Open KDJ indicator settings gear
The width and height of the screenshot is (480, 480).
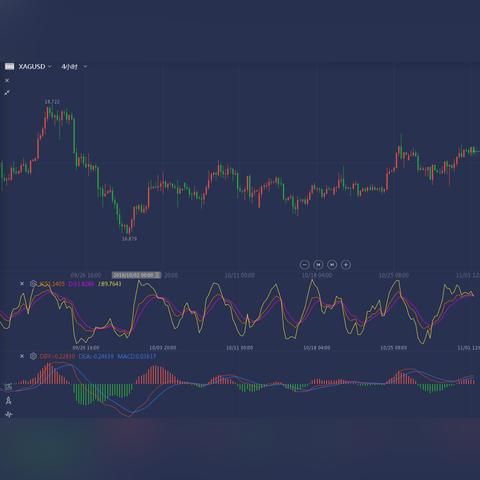(x=33, y=284)
